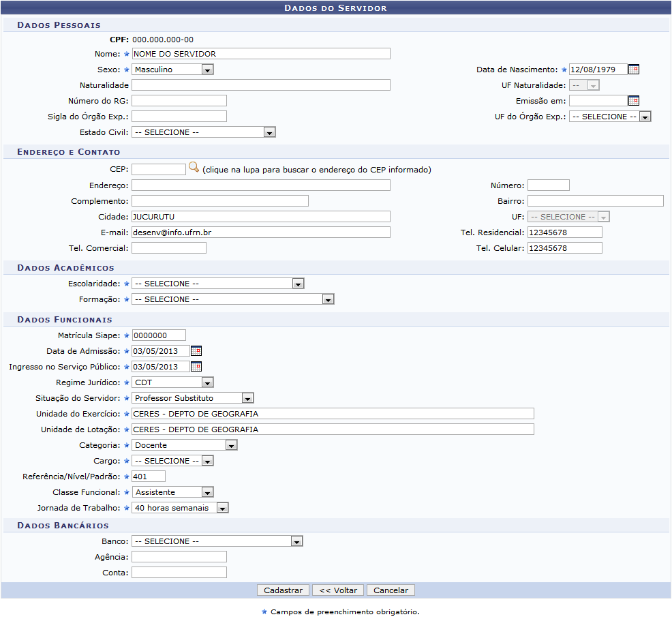The width and height of the screenshot is (672, 619).
Task: Open UF do Órgão Exp. dropdown
Action: [609, 117]
